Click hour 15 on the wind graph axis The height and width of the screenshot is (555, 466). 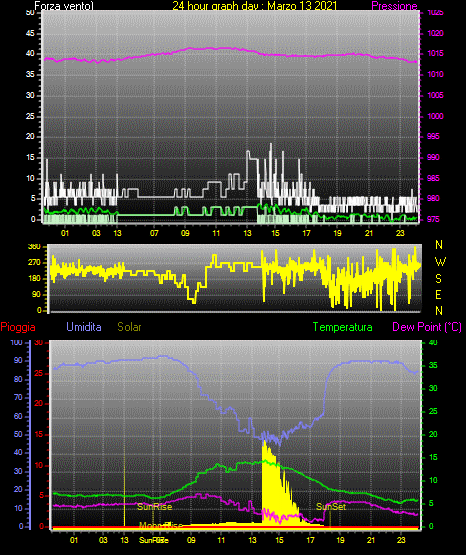click(x=275, y=233)
